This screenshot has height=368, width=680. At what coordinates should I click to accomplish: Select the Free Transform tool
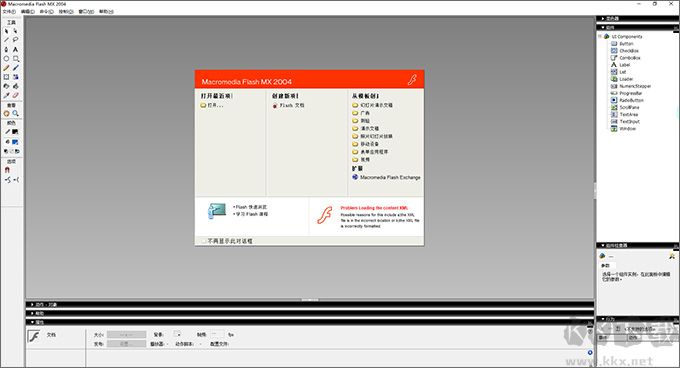pos(7,77)
